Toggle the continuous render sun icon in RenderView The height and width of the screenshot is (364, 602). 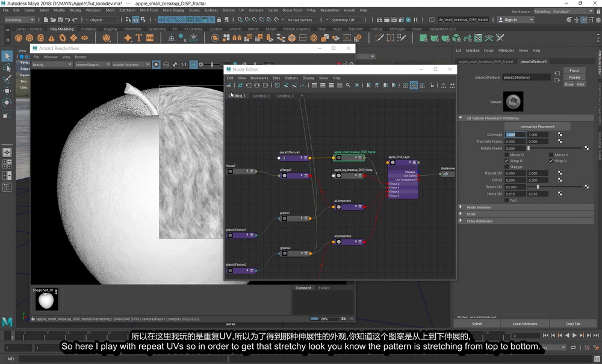pos(157,64)
